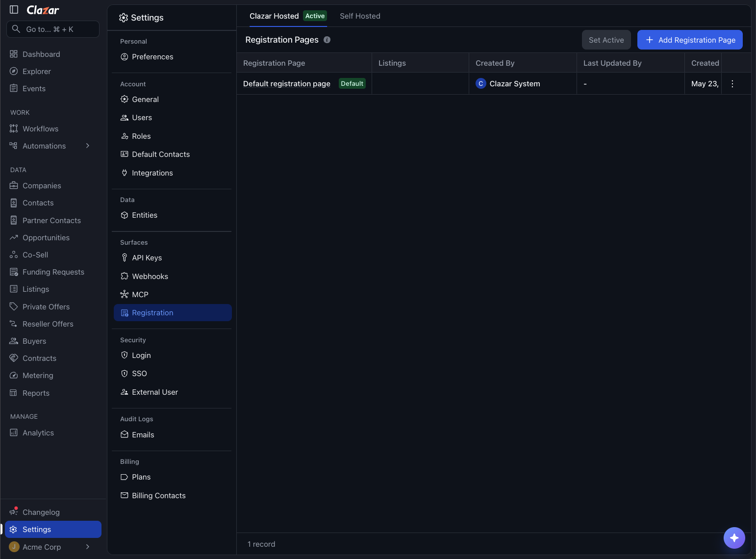Click the Integrations plug icon
756x559 pixels.
[x=125, y=173]
